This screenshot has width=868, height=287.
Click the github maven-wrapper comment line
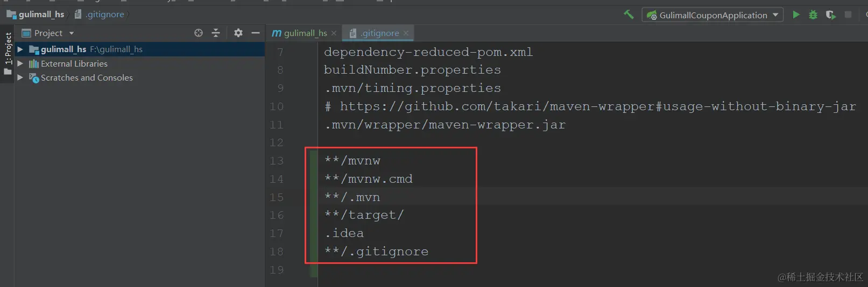(x=590, y=106)
